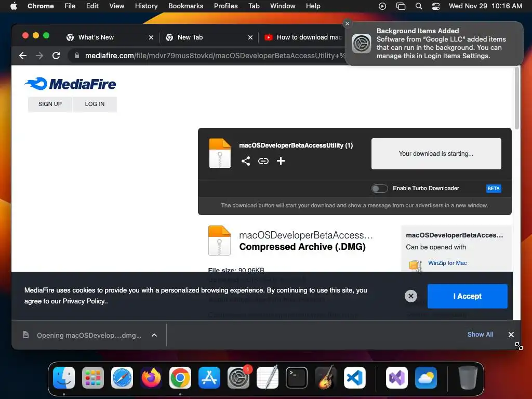The width and height of the screenshot is (532, 399).
Task: Open the cloud weather app in dock
Action: (x=426, y=378)
